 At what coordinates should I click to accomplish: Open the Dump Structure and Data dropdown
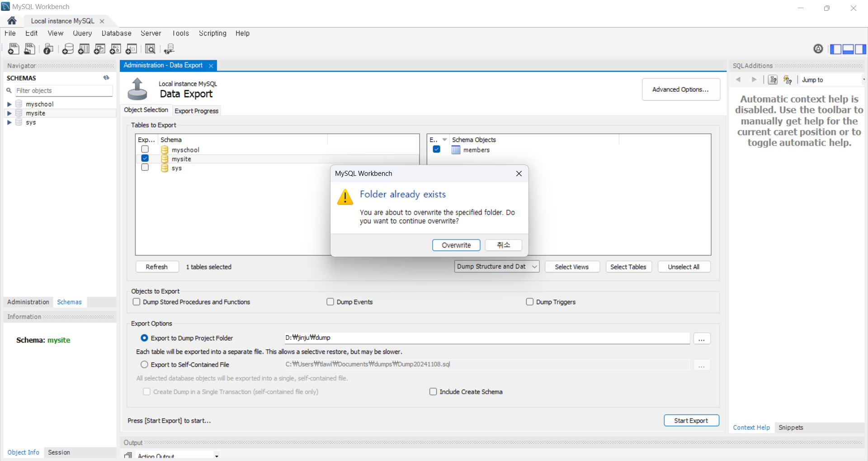[497, 267]
